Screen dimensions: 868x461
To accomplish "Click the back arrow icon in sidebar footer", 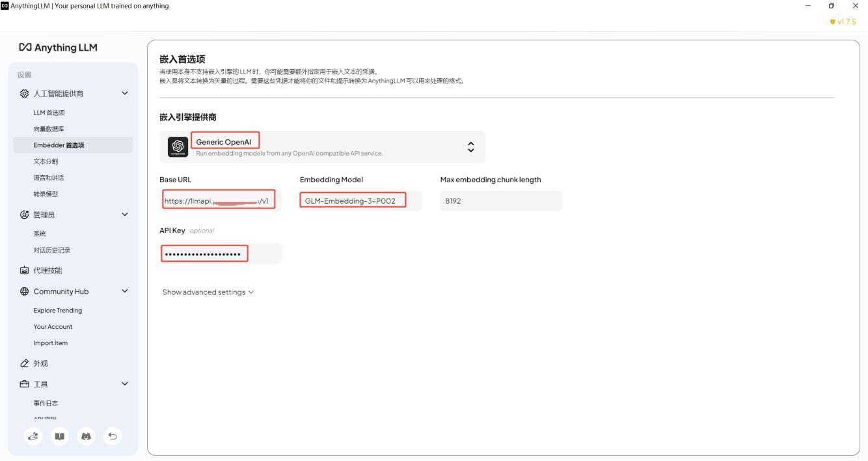I will [113, 436].
